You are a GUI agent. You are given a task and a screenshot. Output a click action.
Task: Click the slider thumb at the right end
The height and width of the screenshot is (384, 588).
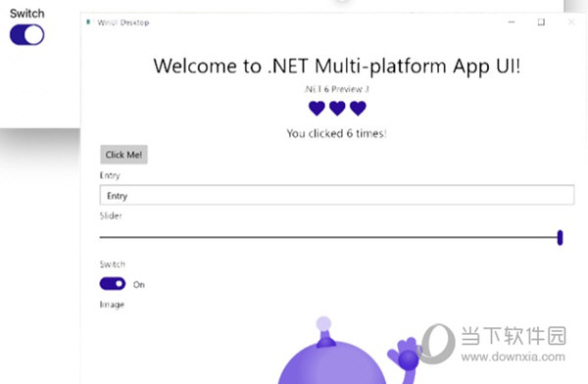(x=560, y=237)
